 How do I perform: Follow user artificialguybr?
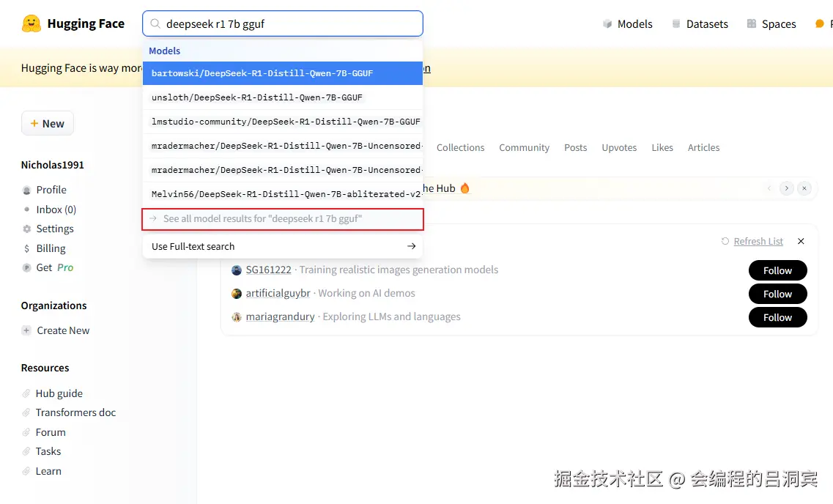778,294
